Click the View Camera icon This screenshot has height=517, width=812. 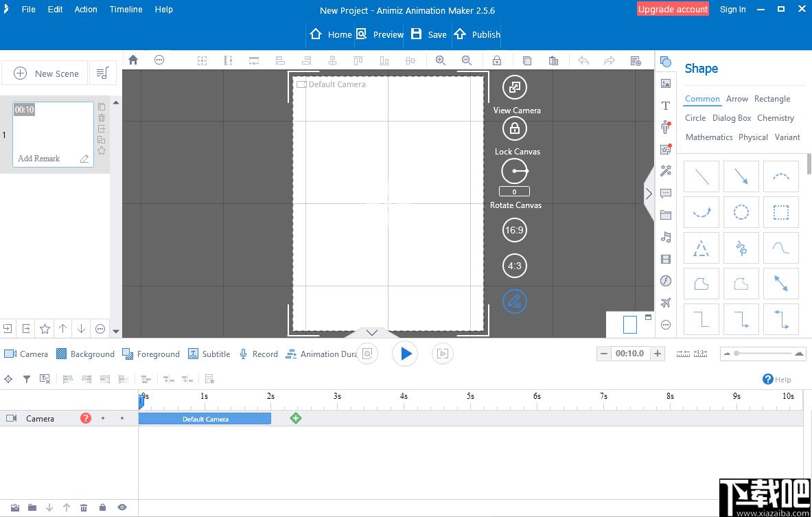(x=514, y=88)
